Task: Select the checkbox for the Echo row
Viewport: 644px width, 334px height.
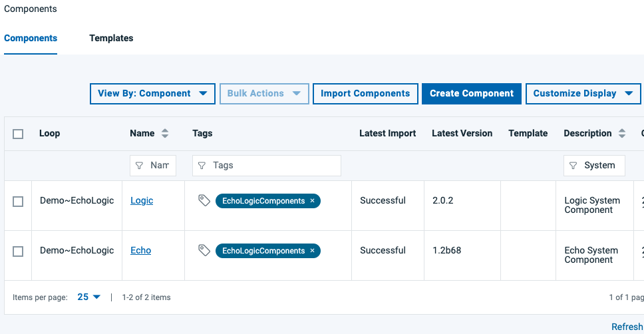Action: click(x=18, y=251)
